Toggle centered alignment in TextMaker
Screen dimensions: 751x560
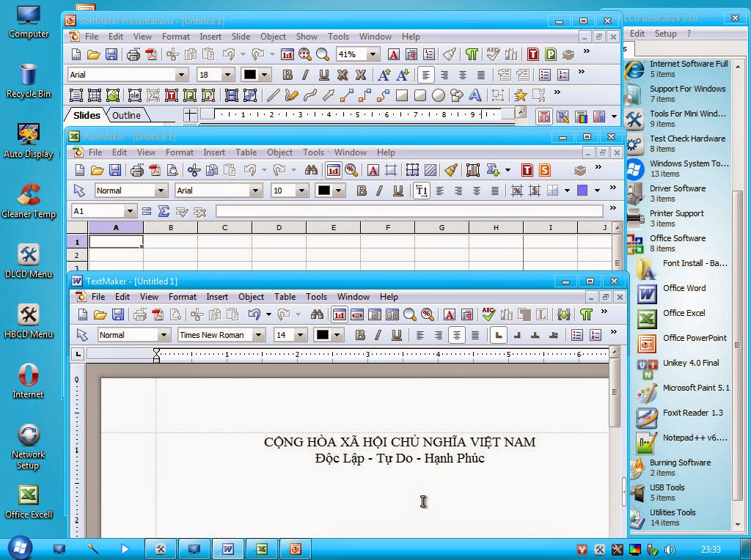click(x=456, y=335)
